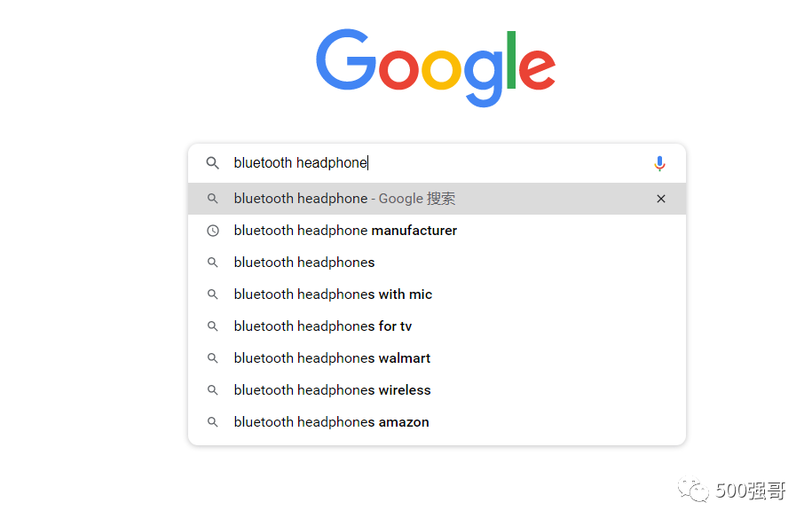Click the Google logo

436,67
